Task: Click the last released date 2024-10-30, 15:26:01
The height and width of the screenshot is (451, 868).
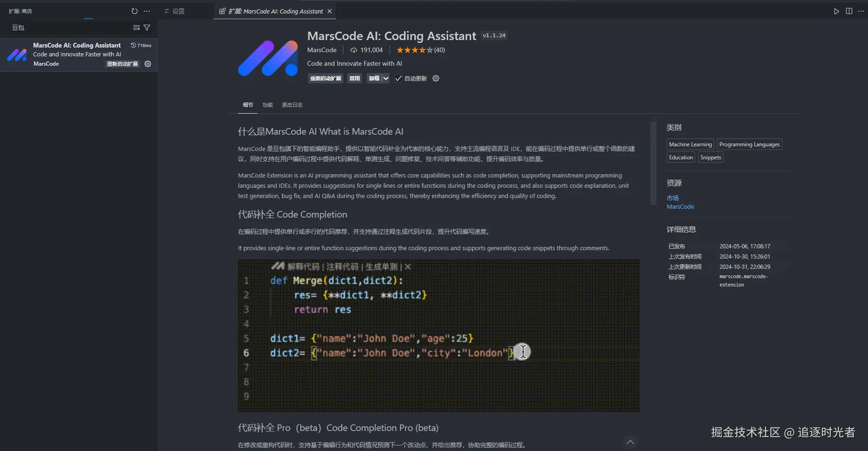Action: (745, 257)
